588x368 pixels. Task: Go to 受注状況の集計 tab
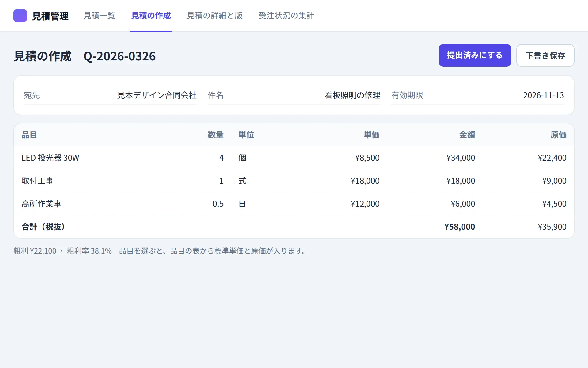tap(286, 16)
